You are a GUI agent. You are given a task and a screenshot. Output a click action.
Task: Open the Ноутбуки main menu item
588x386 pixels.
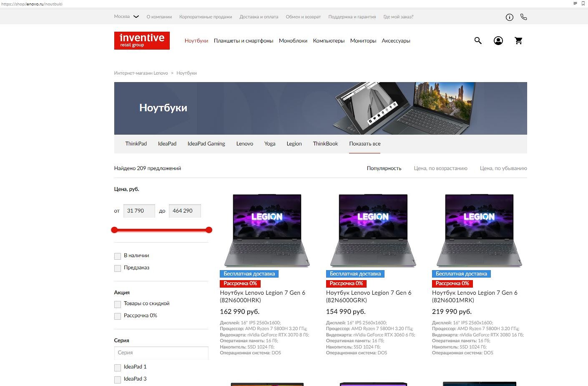tap(196, 41)
